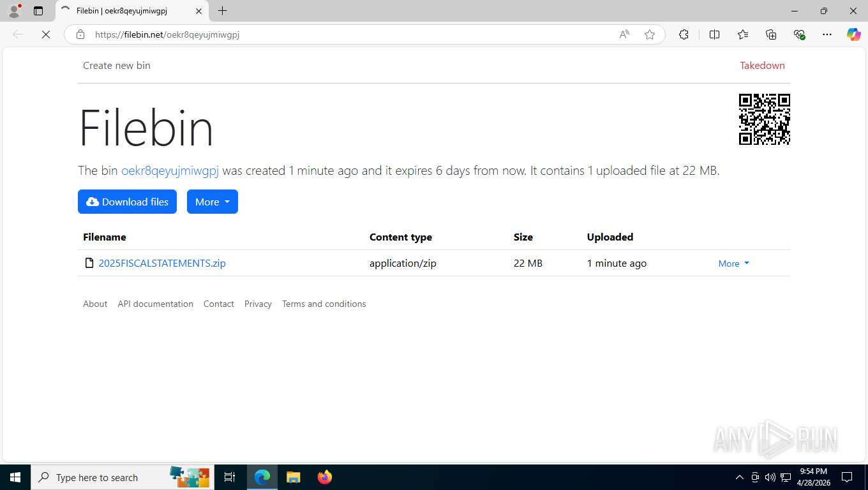Select the application/zip content type text

coord(403,263)
